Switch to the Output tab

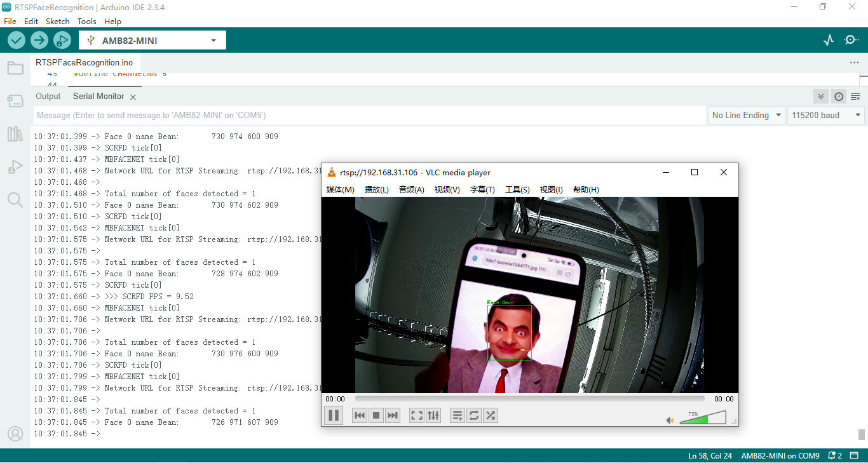pos(48,96)
